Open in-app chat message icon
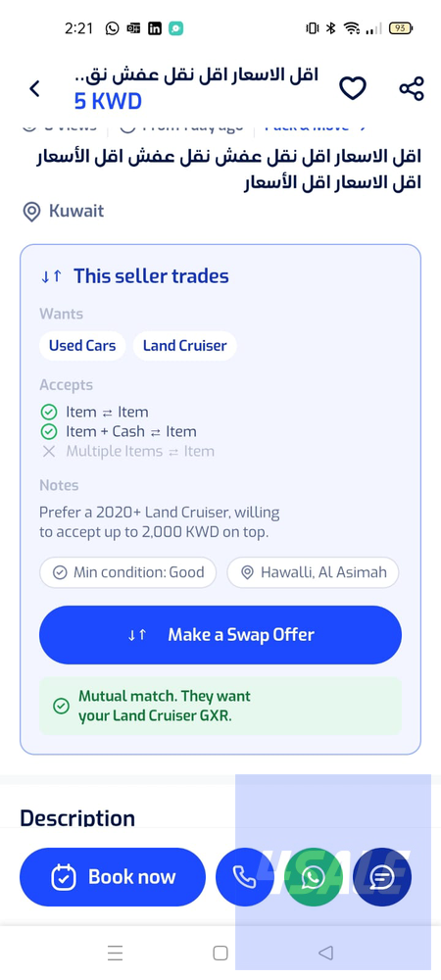The width and height of the screenshot is (441, 980). coord(381,877)
